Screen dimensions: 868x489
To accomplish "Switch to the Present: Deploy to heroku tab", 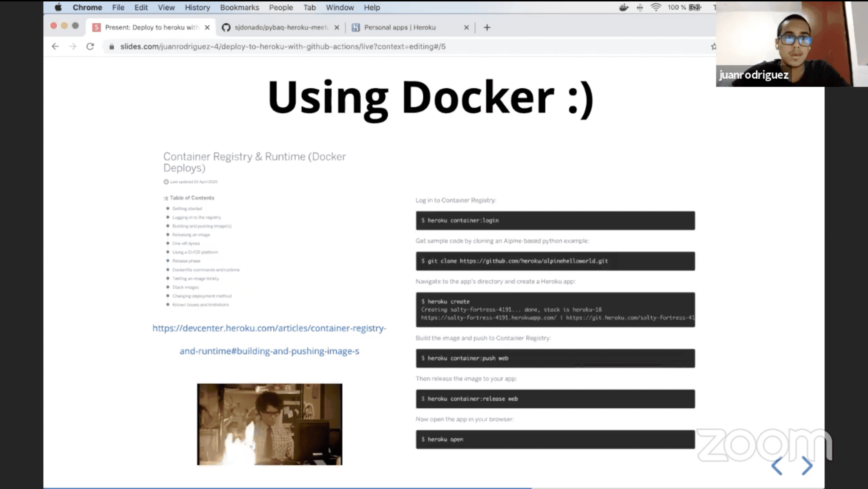I will click(151, 27).
